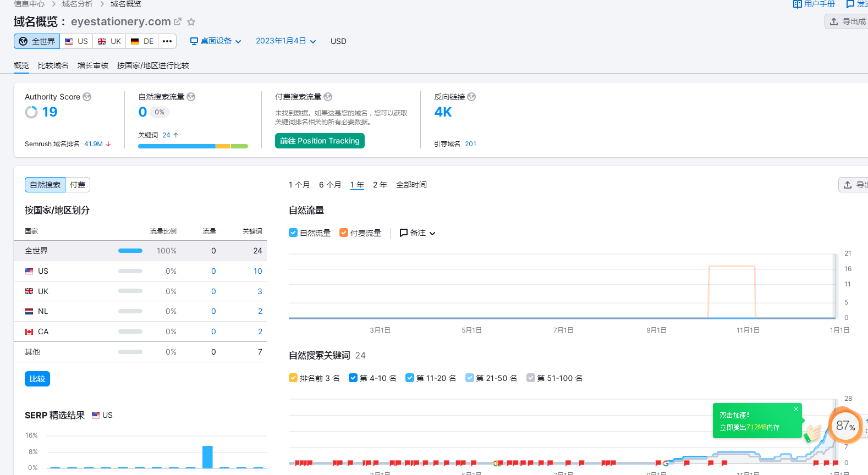
Task: Choose the 1 个月 time range
Action: pyautogui.click(x=299, y=185)
